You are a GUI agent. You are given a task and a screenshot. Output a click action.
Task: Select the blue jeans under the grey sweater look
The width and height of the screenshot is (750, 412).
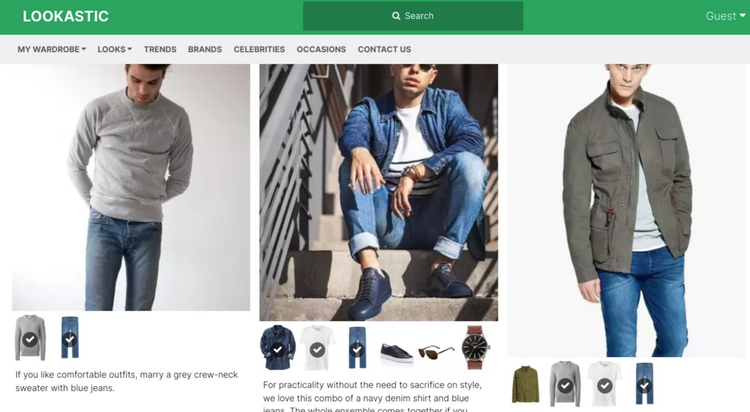click(x=69, y=338)
